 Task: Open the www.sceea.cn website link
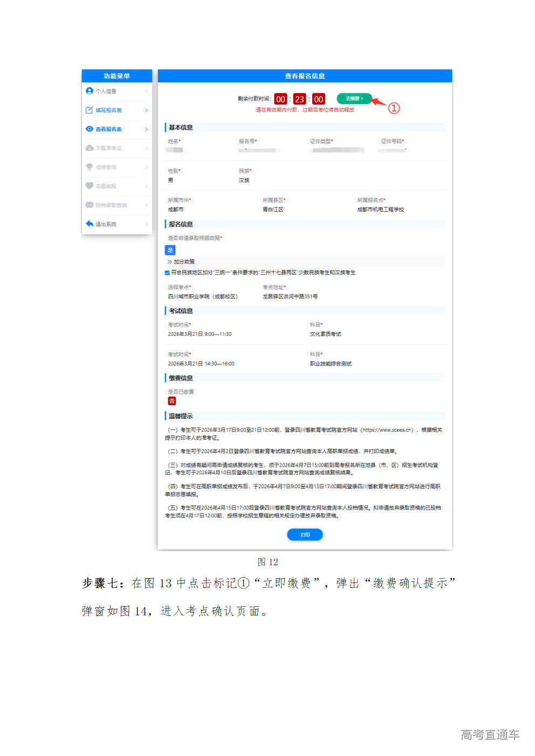tap(388, 430)
